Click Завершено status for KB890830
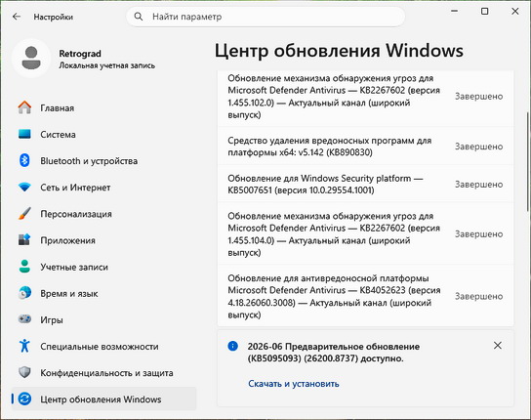531x420 pixels. (x=478, y=147)
